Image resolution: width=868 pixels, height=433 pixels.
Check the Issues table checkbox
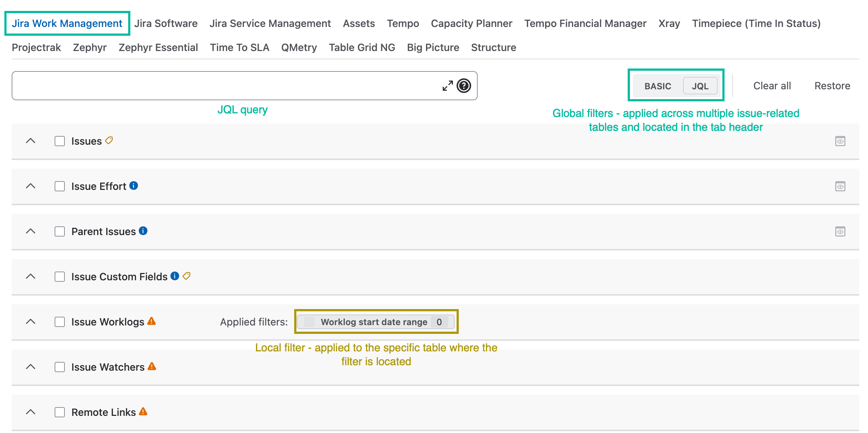click(60, 141)
